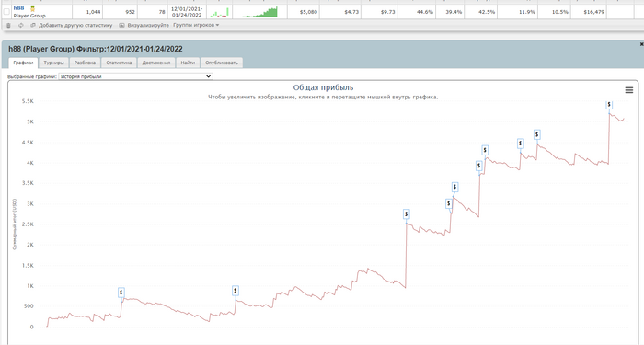Click the dollar marker just above 4K
The image size is (644, 345).
click(x=485, y=150)
